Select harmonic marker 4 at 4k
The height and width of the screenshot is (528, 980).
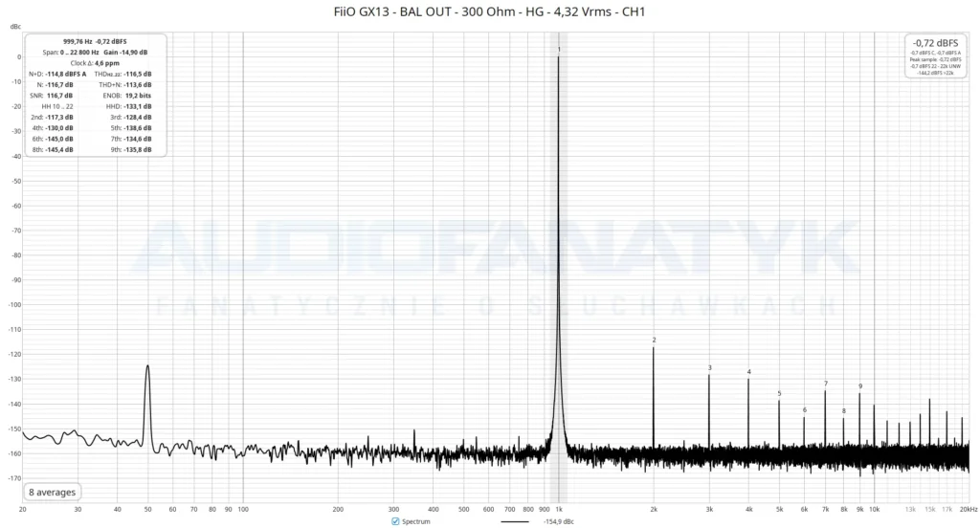point(748,372)
